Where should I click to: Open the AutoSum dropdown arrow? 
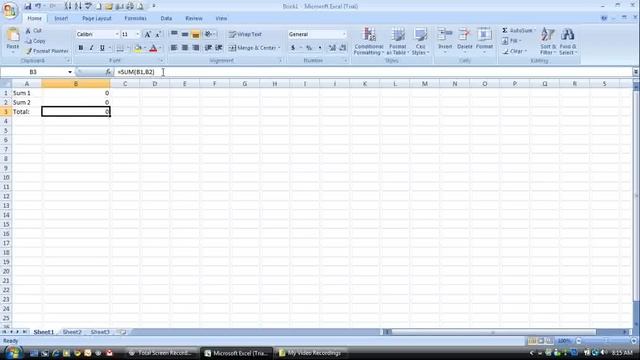(x=535, y=31)
